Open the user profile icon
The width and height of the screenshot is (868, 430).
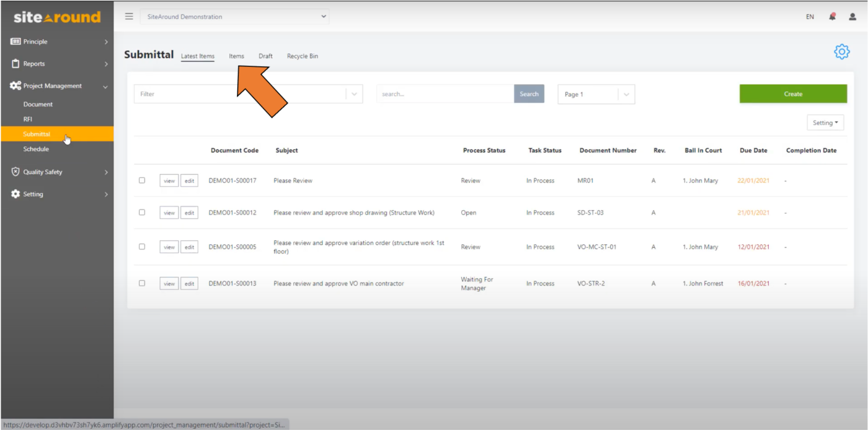852,17
